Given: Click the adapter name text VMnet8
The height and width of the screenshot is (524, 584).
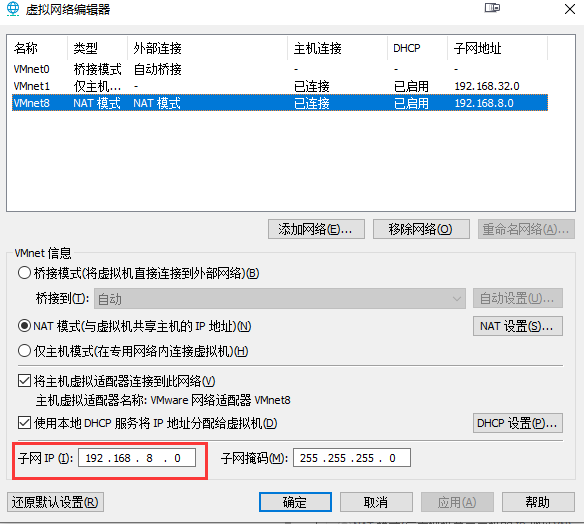Looking at the screenshot, I should (x=272, y=400).
